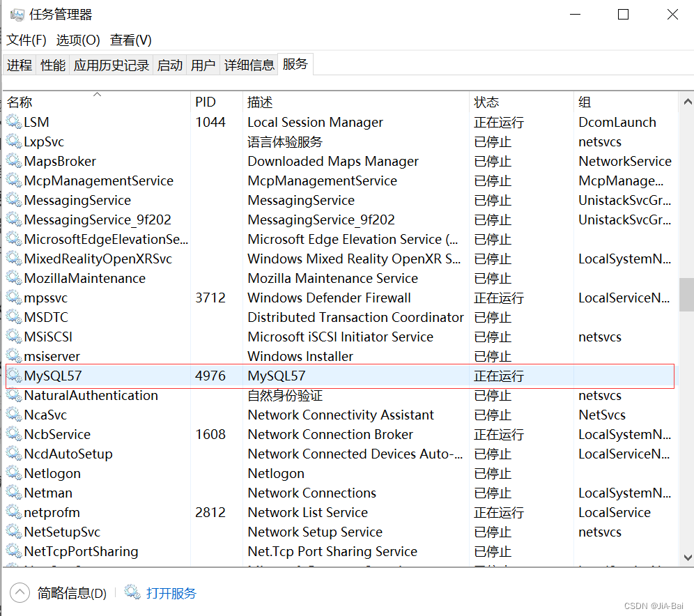The image size is (694, 616).
Task: Click the gear icon beside LxpSvc
Action: click(x=14, y=141)
